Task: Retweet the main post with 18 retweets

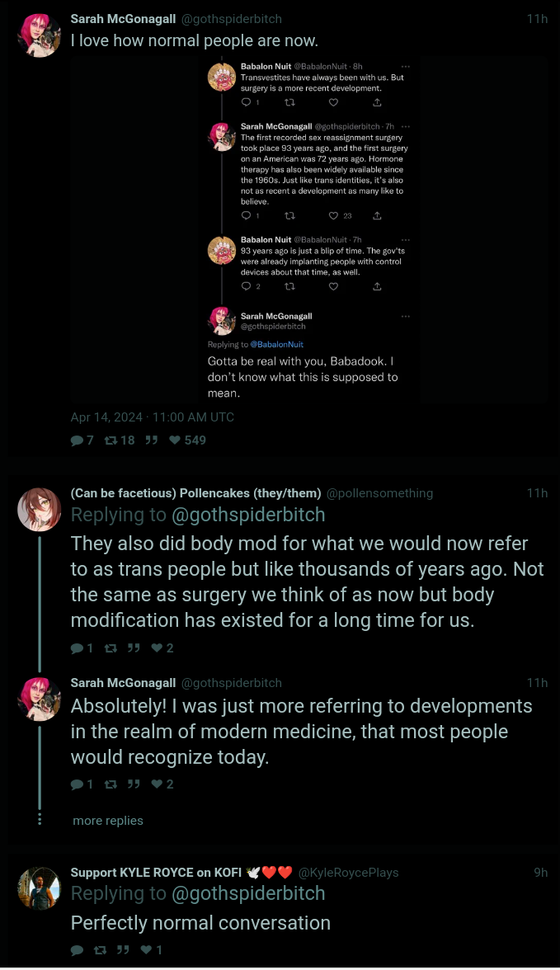Action: tap(111, 440)
